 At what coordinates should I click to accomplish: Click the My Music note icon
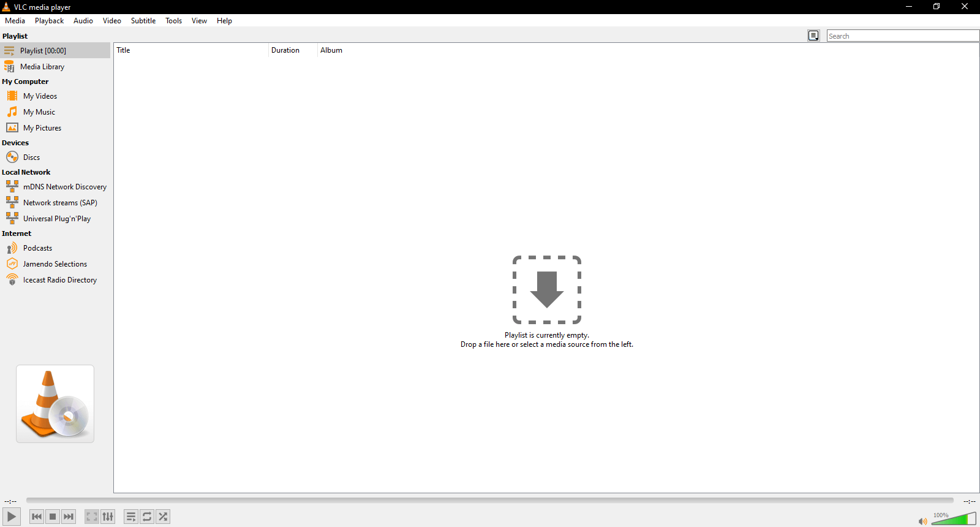point(12,112)
